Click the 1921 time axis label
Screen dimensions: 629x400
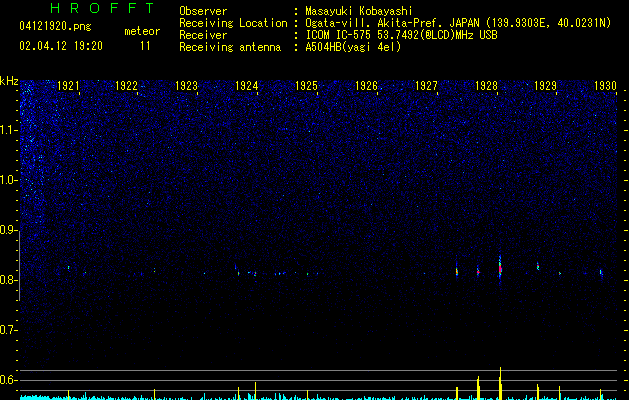coord(68,86)
